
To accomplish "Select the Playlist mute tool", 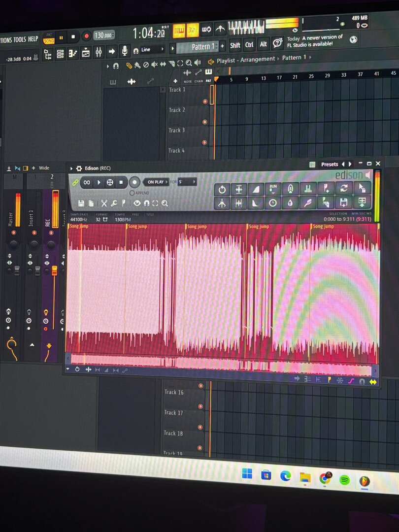I will tap(154, 64).
